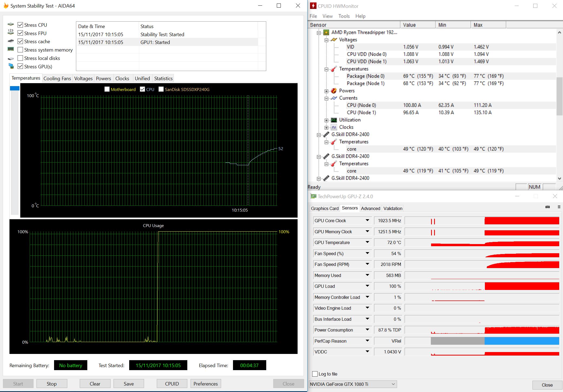
Task: Click the GPU-Z screenshot camera icon
Action: pos(548,207)
